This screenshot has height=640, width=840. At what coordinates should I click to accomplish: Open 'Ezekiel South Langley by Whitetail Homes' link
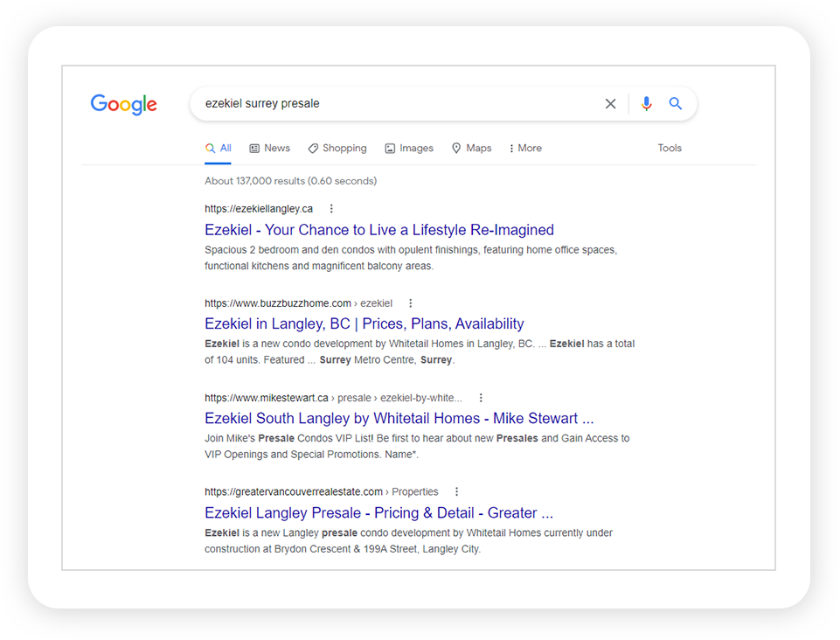click(399, 418)
